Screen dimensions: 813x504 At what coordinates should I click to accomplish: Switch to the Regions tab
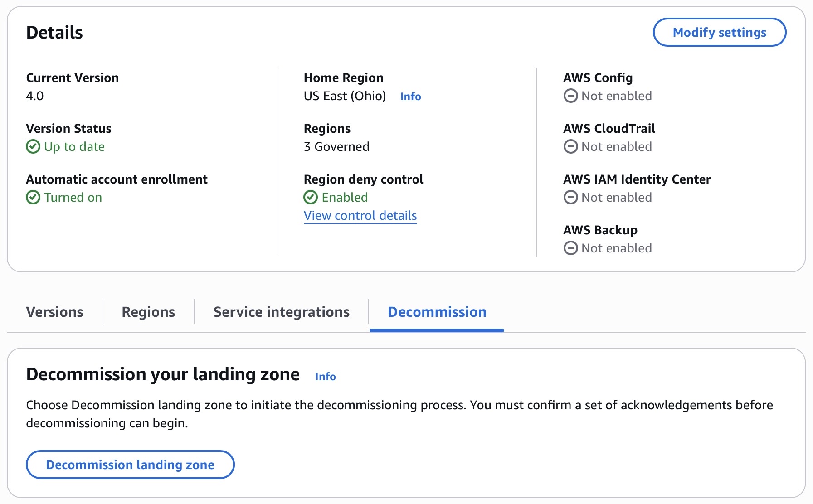[148, 312]
